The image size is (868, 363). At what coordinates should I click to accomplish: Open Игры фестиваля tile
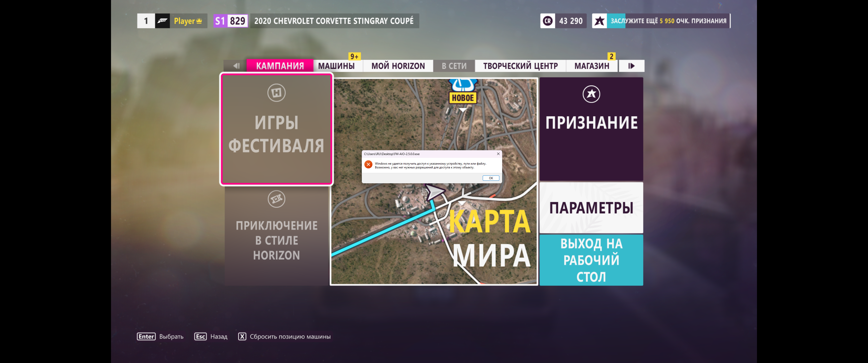pos(276,129)
